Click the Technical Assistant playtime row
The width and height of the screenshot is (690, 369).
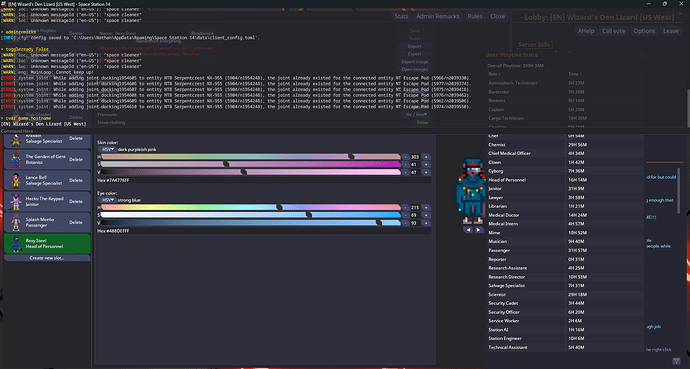pyautogui.click(x=565, y=347)
